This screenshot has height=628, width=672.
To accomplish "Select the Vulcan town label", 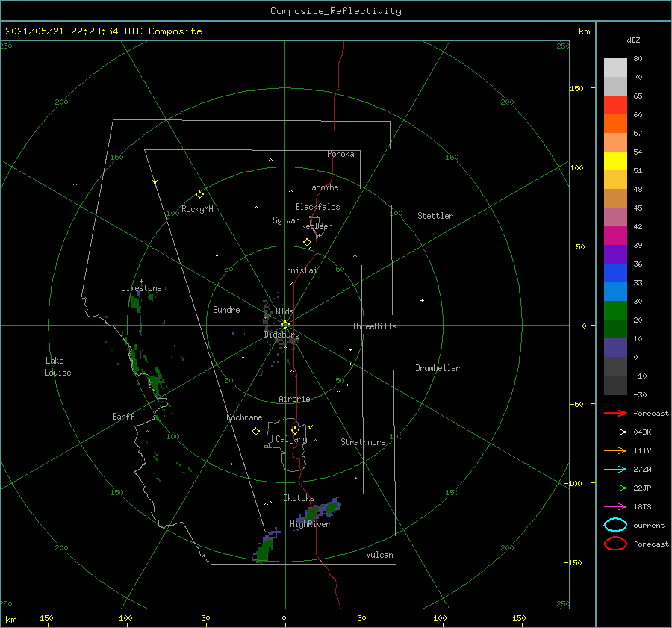I will pos(380,555).
